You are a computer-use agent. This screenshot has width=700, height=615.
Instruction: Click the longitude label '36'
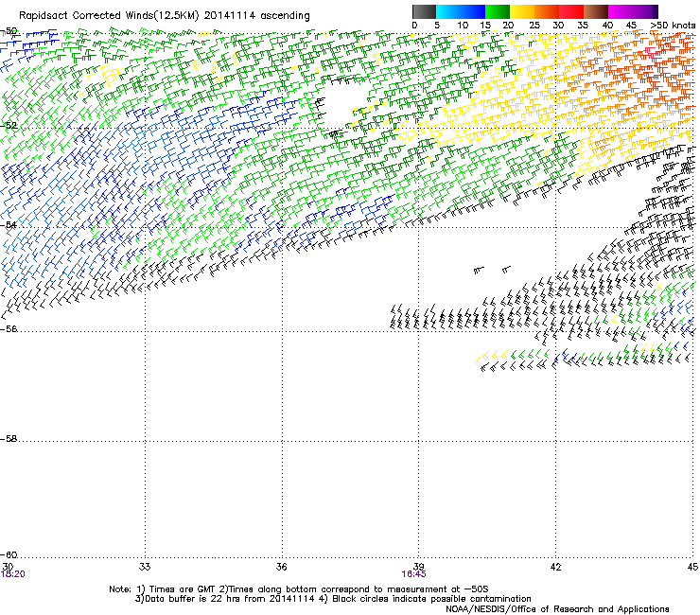[282, 567]
